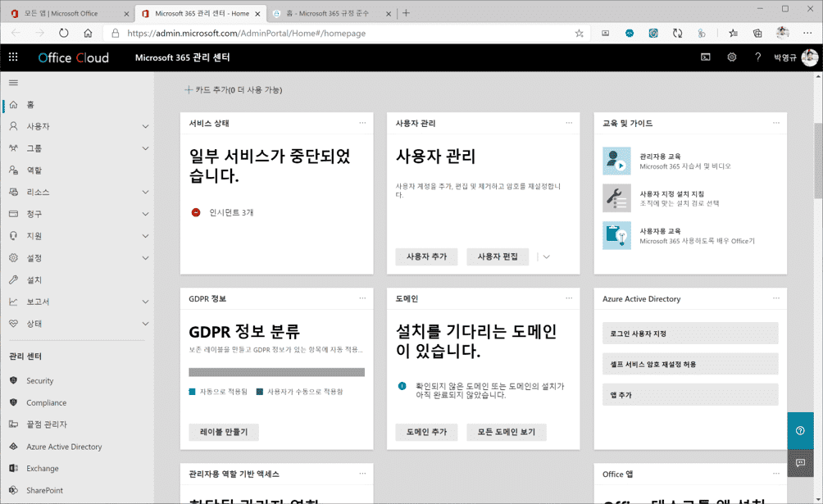Expand the 리소스 navigation section

(145, 192)
